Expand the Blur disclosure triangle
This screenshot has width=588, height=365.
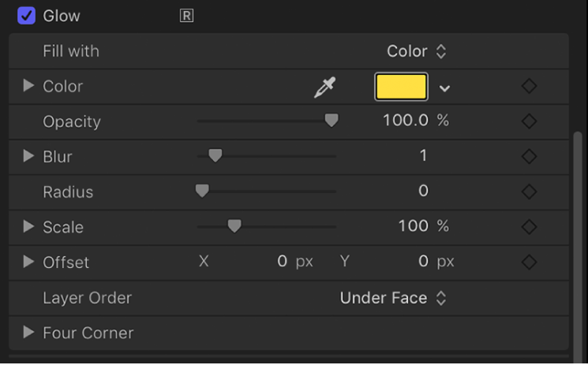click(x=29, y=156)
